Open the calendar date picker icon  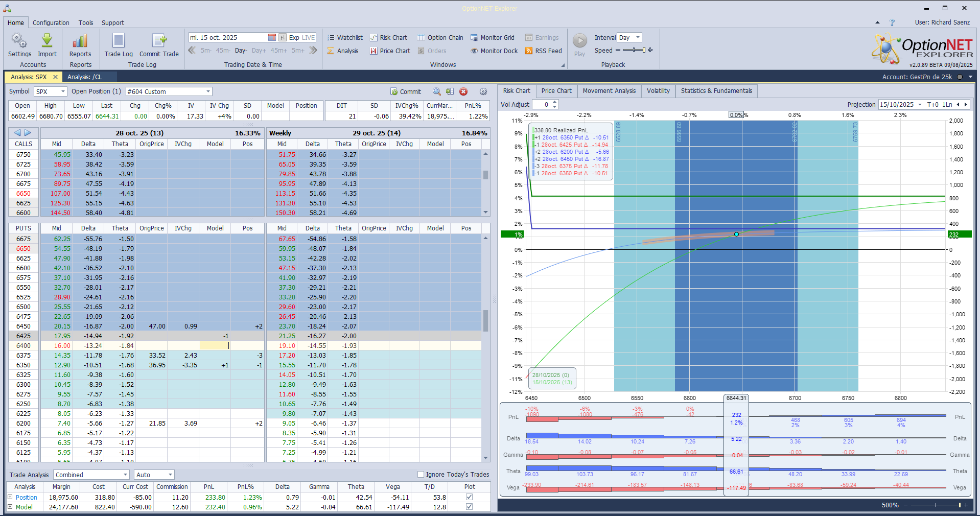point(272,37)
